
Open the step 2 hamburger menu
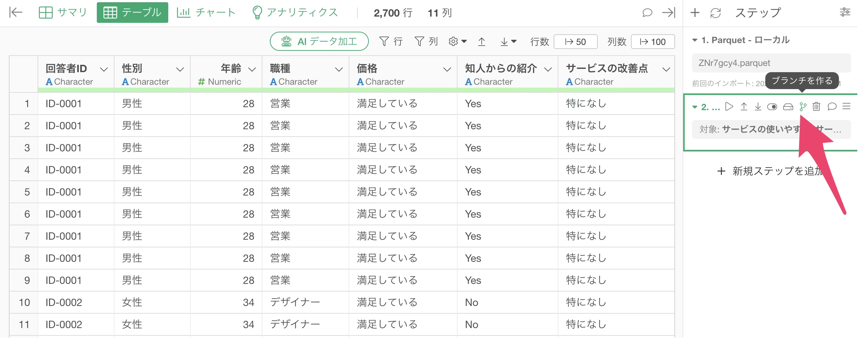[x=846, y=107]
